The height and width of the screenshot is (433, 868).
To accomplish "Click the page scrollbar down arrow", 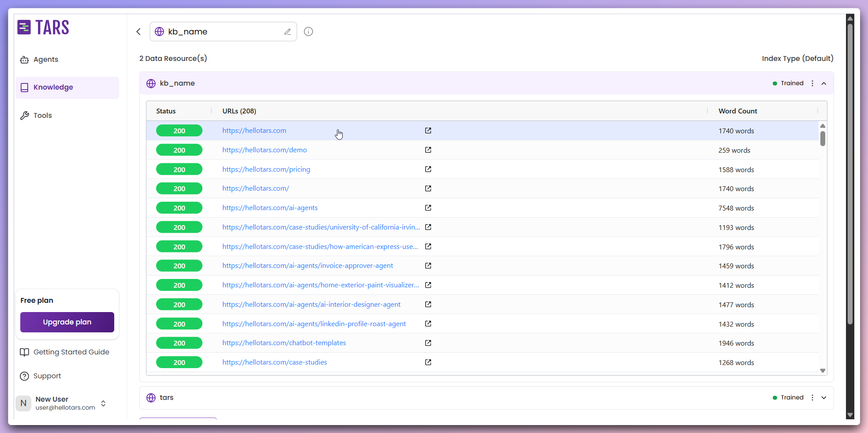I will click(x=850, y=415).
